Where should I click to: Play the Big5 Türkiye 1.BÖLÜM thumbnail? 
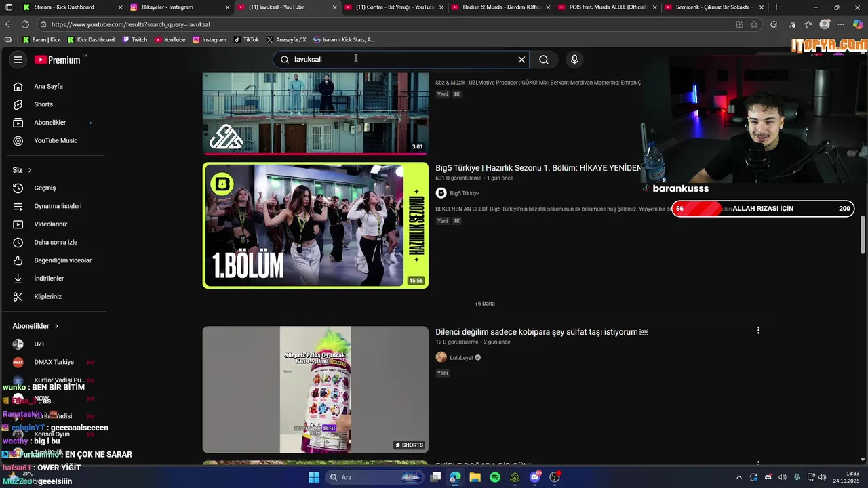click(315, 225)
